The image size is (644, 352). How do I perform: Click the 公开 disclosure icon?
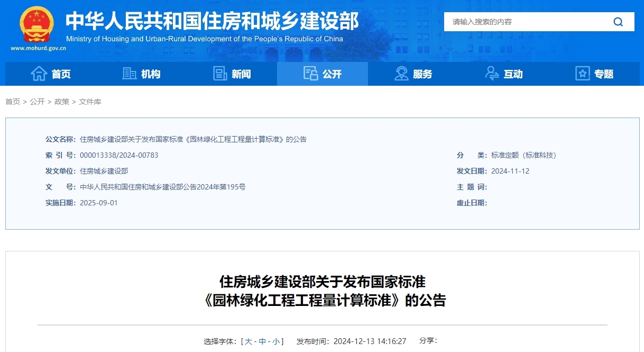(310, 73)
